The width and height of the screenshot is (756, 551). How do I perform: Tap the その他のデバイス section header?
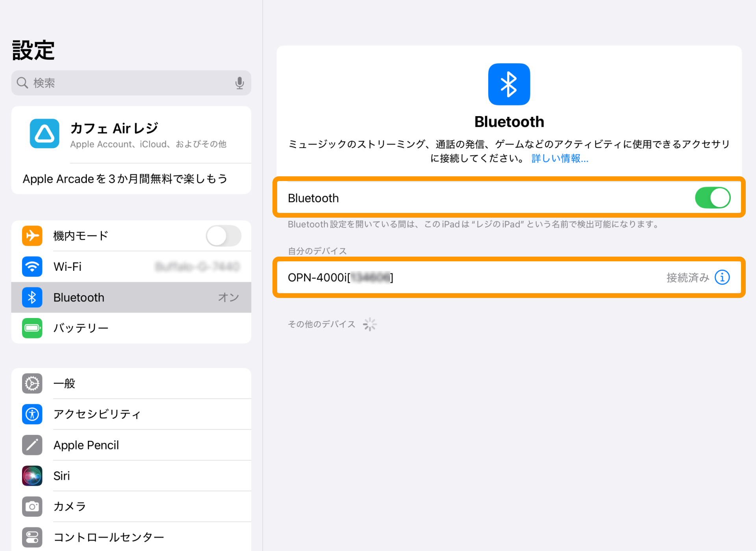pyautogui.click(x=321, y=324)
